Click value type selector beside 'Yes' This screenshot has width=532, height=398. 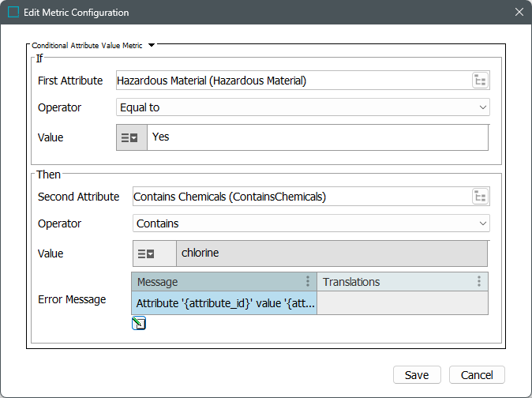click(130, 137)
